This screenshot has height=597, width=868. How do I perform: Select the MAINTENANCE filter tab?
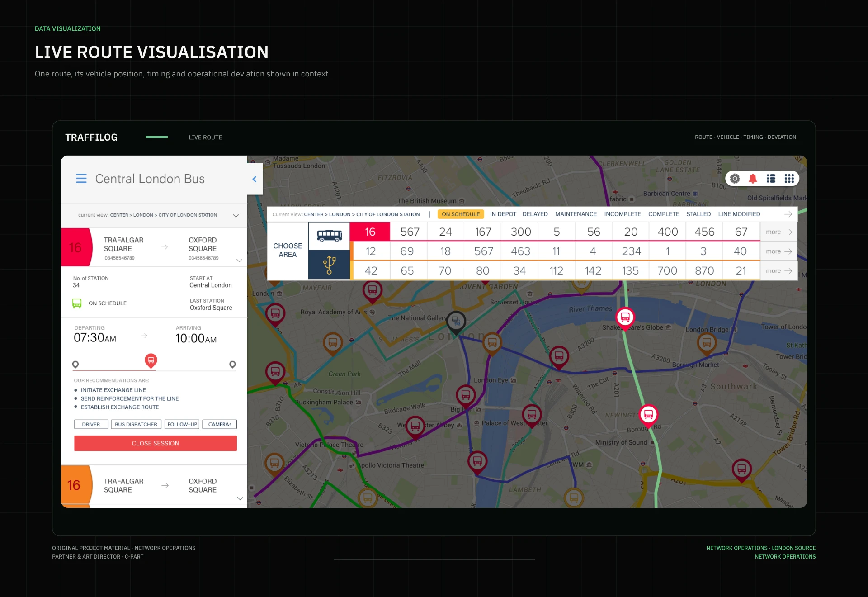[x=576, y=214]
